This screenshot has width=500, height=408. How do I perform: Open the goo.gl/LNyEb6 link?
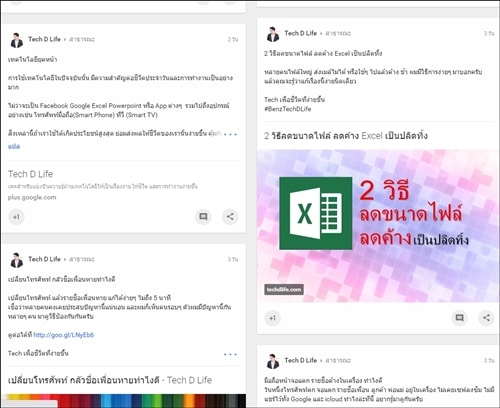click(x=64, y=335)
